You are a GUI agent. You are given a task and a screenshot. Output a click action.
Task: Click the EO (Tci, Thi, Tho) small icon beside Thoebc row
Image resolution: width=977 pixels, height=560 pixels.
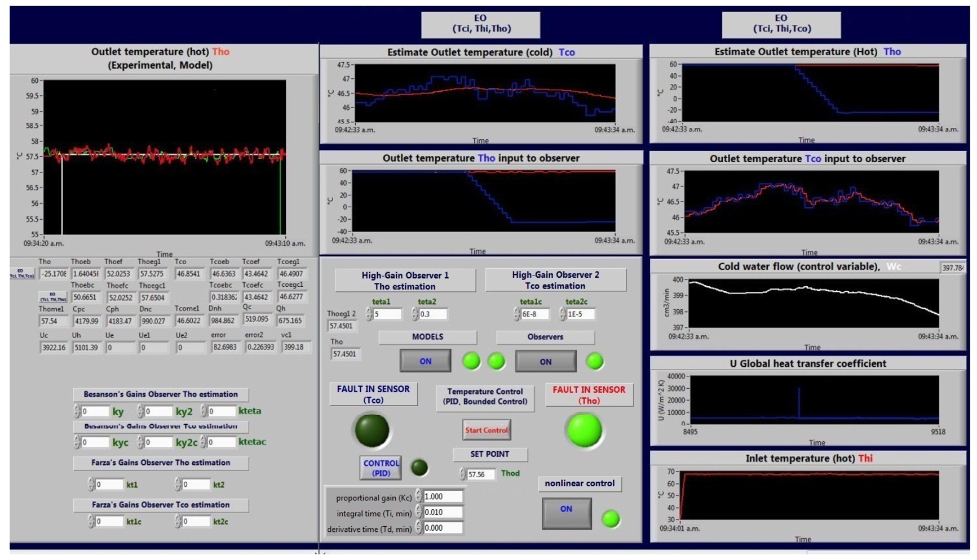tap(52, 297)
